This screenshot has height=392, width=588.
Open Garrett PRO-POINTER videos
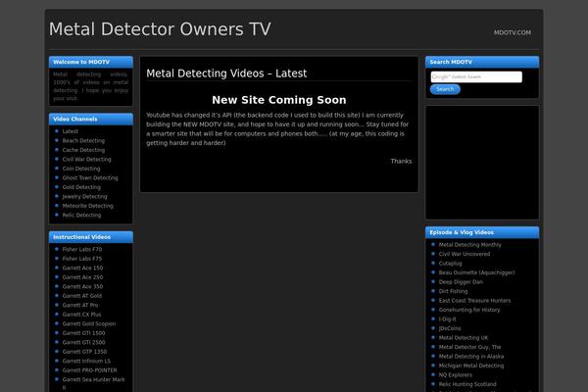(x=89, y=370)
